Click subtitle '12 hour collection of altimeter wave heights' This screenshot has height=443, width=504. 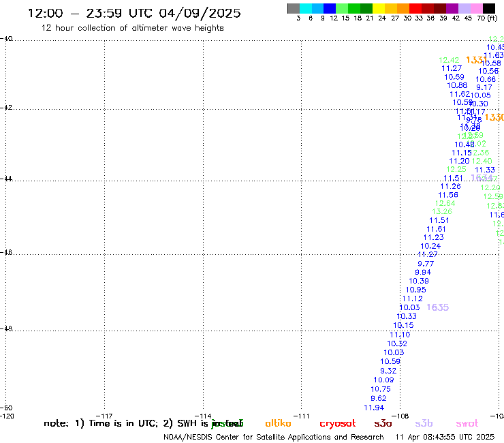(132, 28)
